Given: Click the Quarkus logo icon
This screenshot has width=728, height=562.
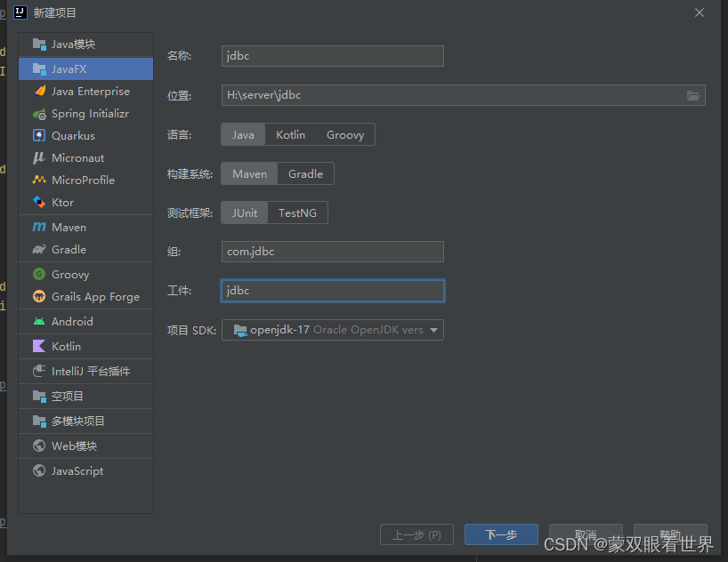Looking at the screenshot, I should [x=39, y=135].
